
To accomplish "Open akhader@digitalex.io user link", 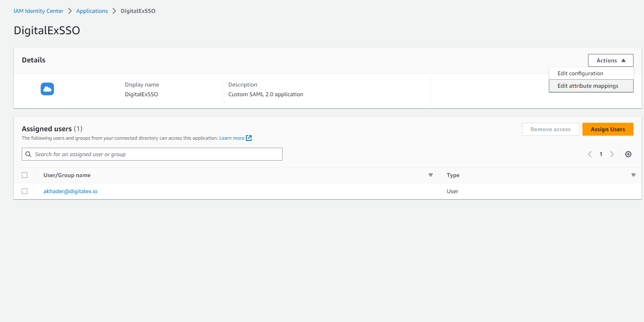I will point(70,191).
